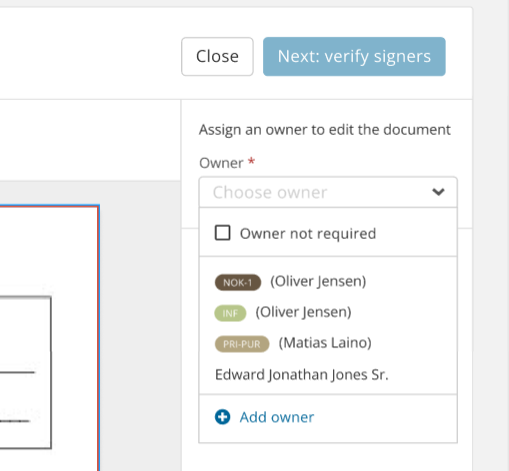
Task: Click the brown NOK-1 role badge
Action: point(238,282)
